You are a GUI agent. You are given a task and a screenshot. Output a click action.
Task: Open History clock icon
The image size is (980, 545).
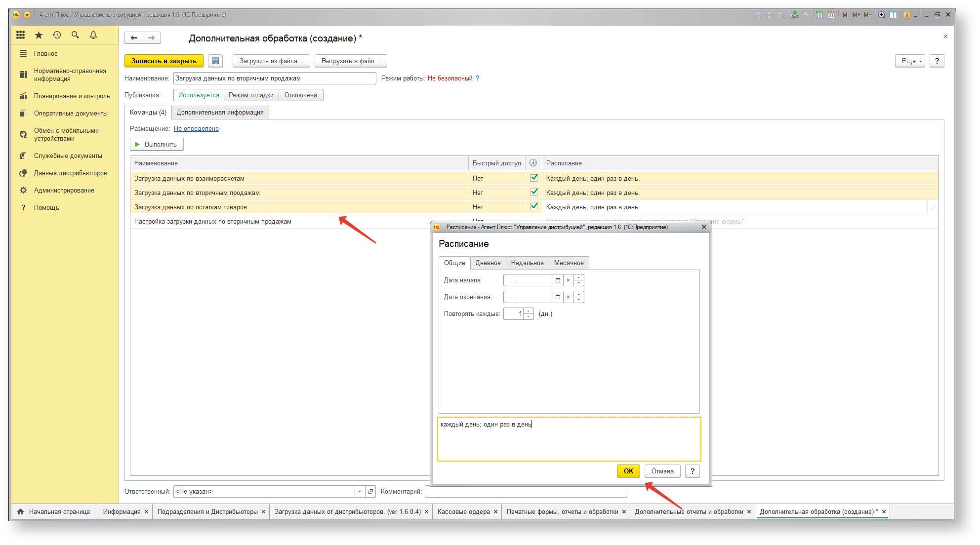pos(57,35)
